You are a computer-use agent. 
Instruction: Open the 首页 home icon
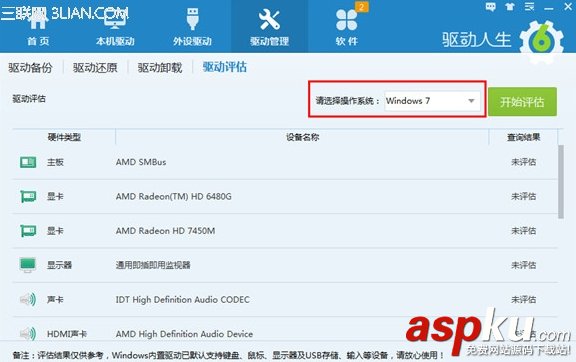(38, 19)
